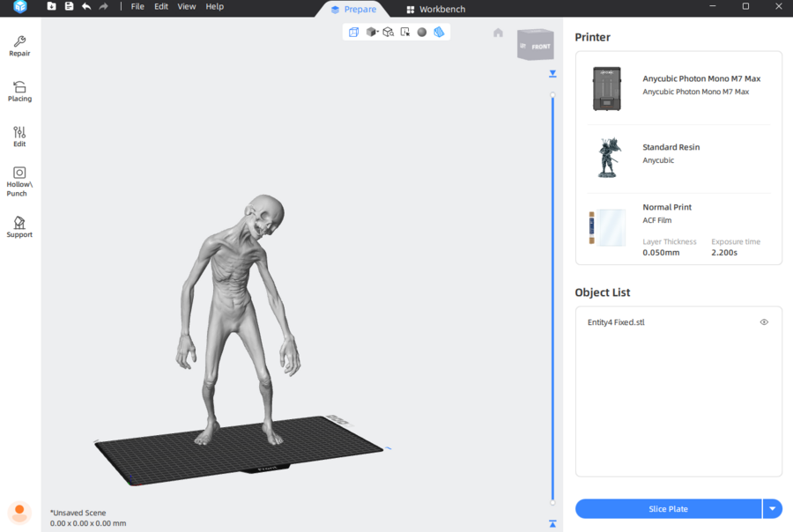Switch to the Workbench tab

435,9
